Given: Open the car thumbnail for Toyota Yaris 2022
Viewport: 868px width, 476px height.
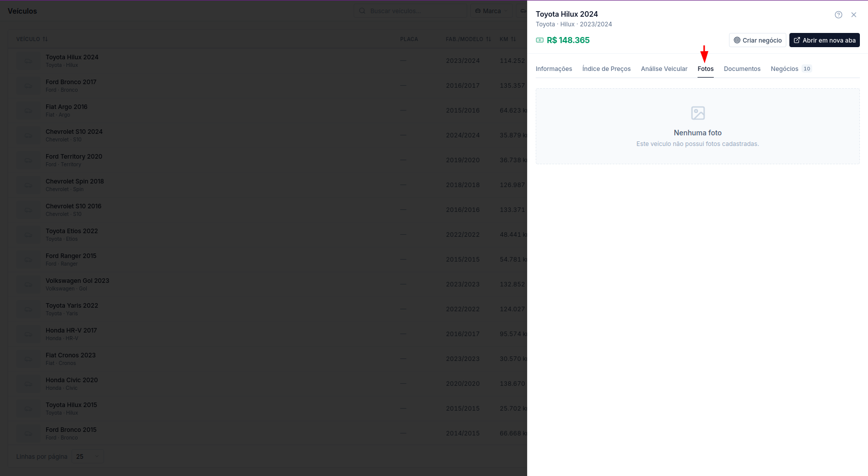Looking at the screenshot, I should [28, 309].
